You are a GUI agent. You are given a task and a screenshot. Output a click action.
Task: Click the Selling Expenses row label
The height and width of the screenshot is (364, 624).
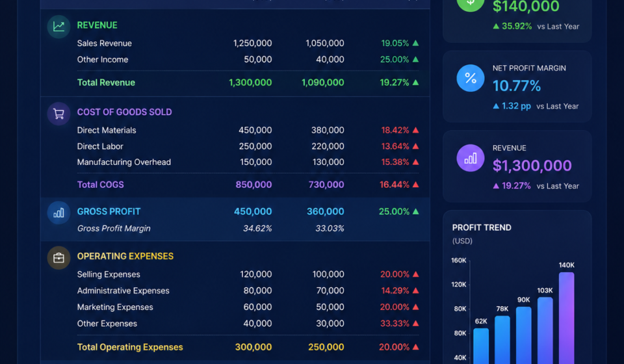pyautogui.click(x=109, y=274)
